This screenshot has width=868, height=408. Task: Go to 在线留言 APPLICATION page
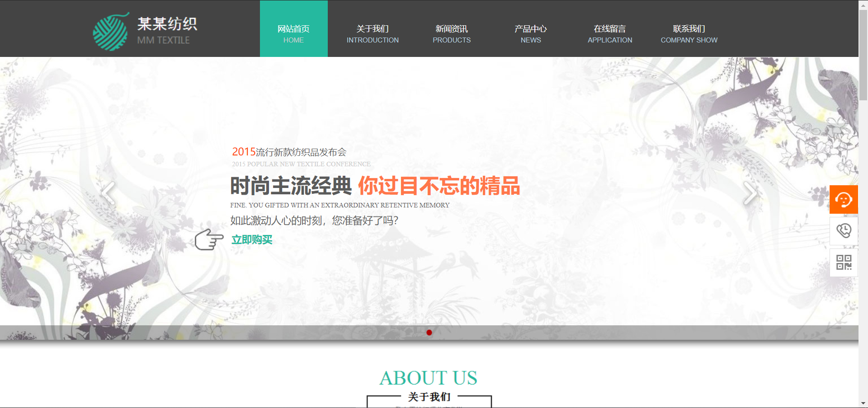click(610, 34)
